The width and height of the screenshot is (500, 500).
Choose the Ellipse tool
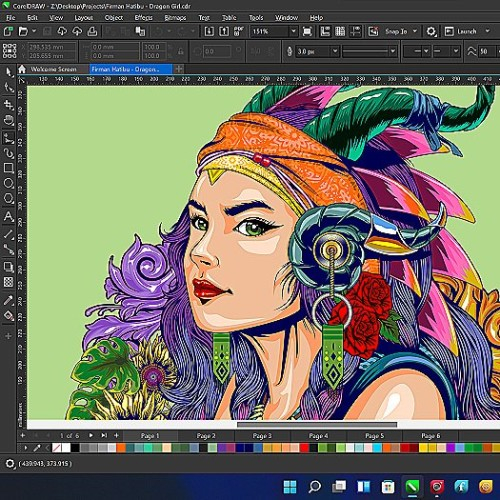click(9, 183)
